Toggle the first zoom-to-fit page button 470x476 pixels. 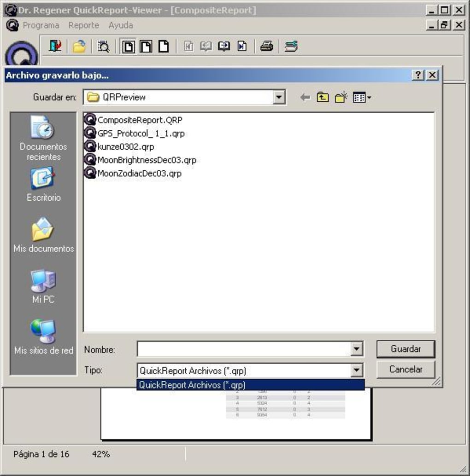pos(128,46)
